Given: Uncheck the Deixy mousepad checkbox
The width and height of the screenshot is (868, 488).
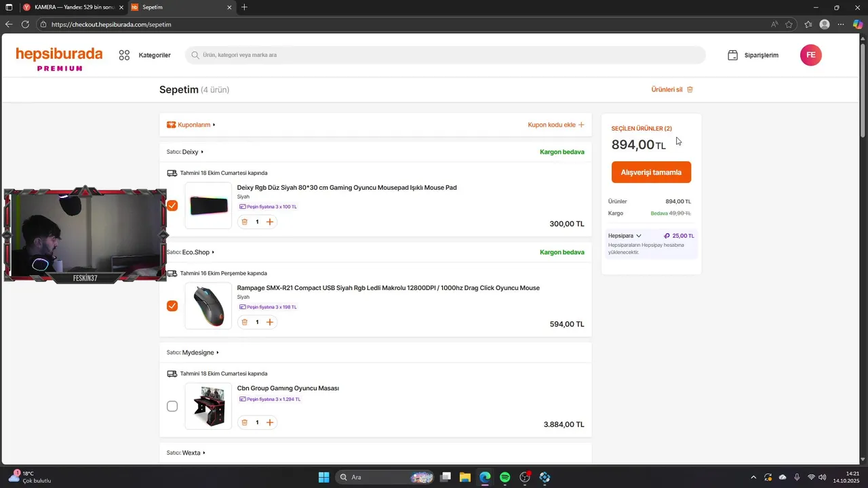Looking at the screenshot, I should click(x=172, y=205).
